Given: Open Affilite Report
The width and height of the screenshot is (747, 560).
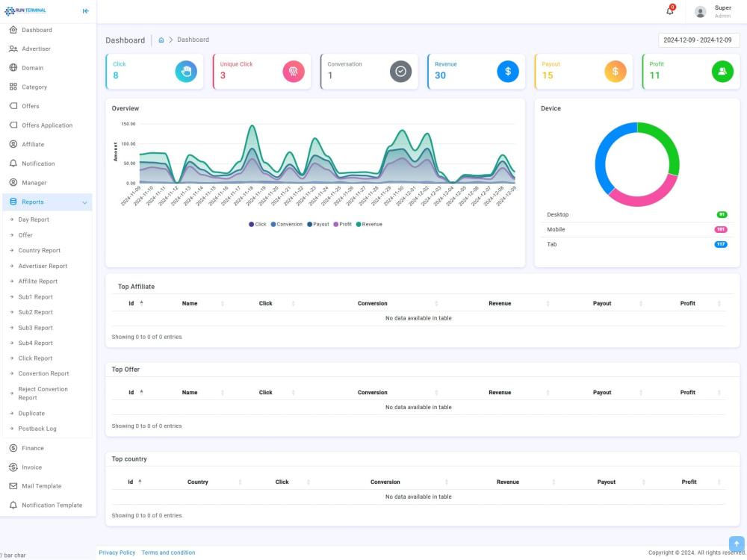Looking at the screenshot, I should pyautogui.click(x=37, y=281).
